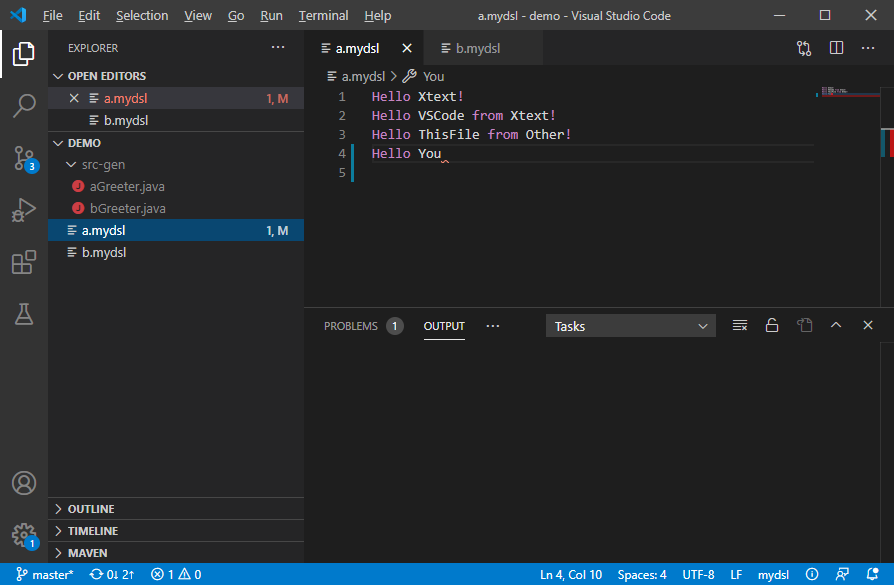Open Explorer Views and More Actions ellipsis
Screen dimensions: 894x585
[278, 47]
